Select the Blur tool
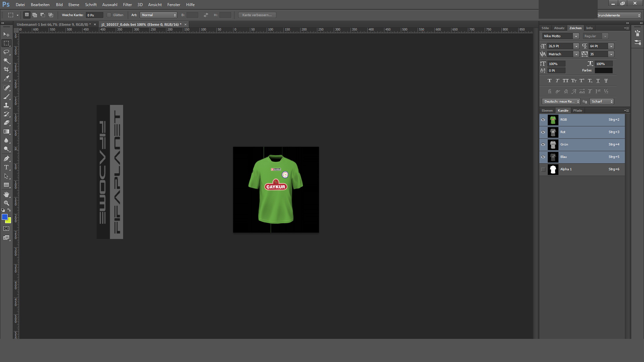Image resolution: width=644 pixels, height=362 pixels. coord(6,140)
